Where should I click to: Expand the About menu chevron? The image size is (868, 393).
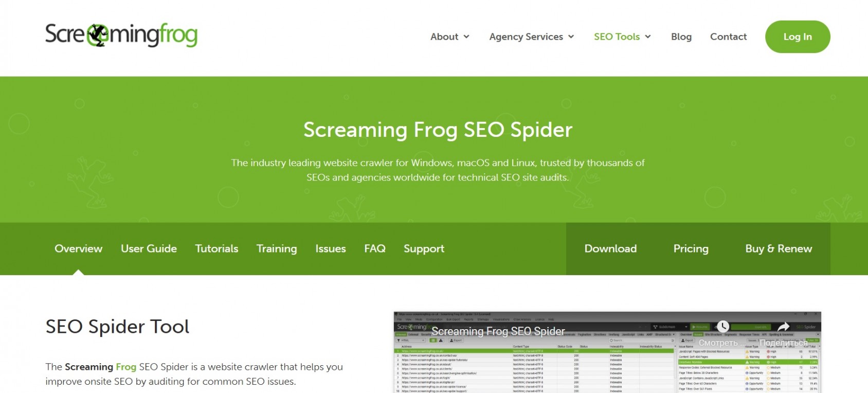[466, 37]
